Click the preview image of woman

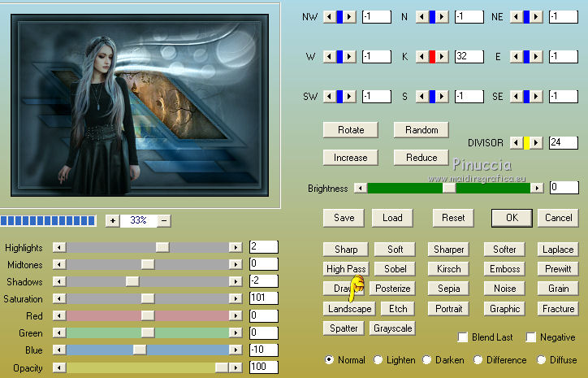[x=140, y=105]
